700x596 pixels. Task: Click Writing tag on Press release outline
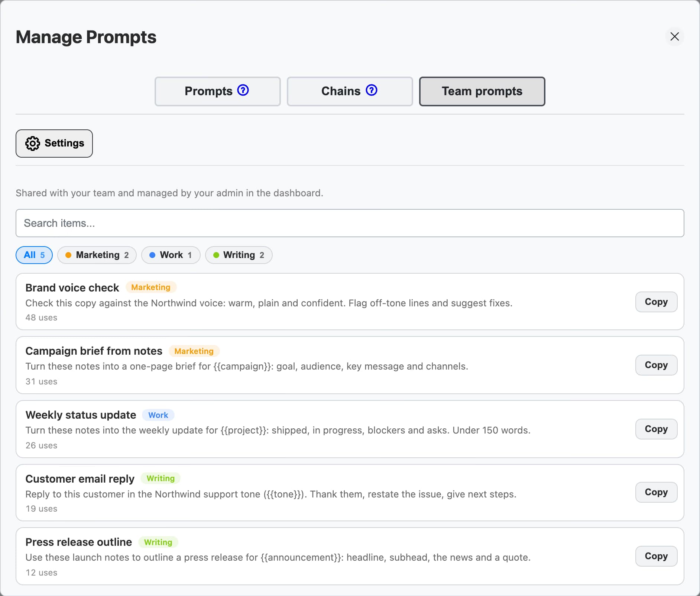(158, 542)
